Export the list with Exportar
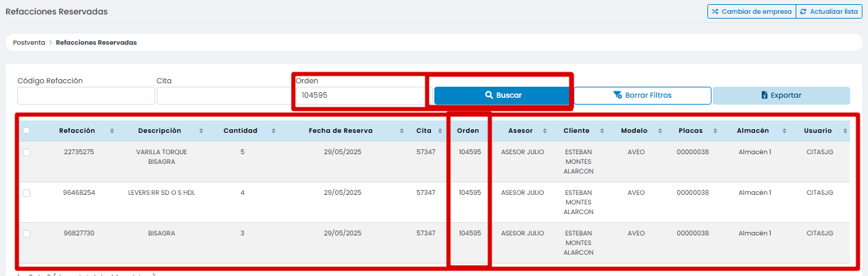868x276 pixels. tap(781, 96)
